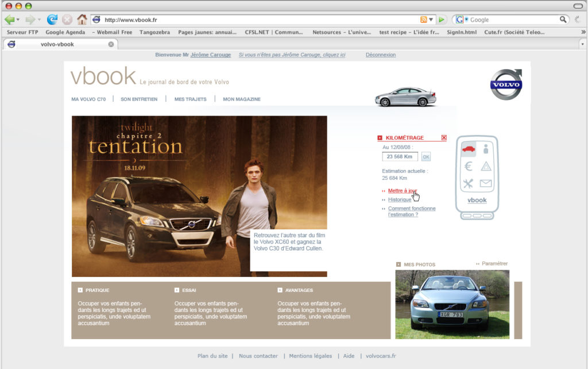Viewport: 588px width, 369px height.
Task: Open the SignIn.html bookmark
Action: 462,32
